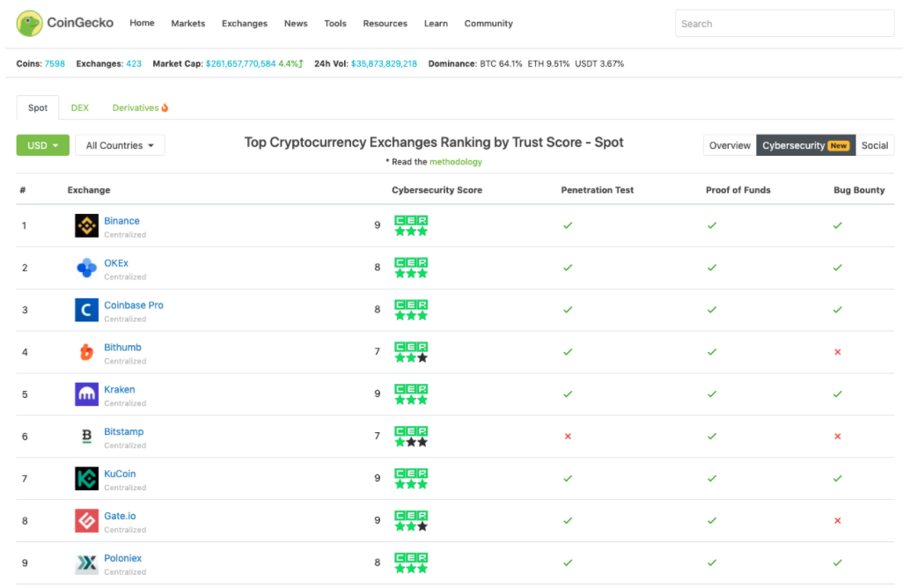This screenshot has width=910, height=588.
Task: Open the News navigation link
Action: tap(296, 23)
